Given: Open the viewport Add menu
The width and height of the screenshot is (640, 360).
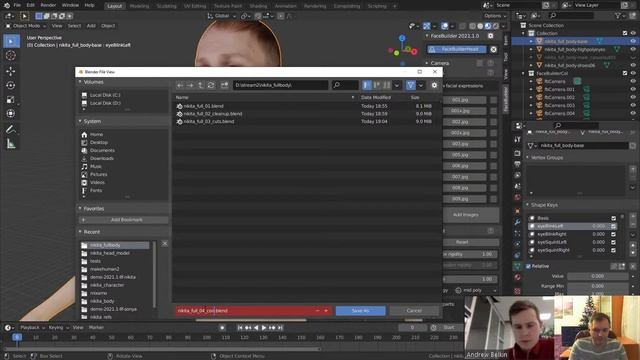Looking at the screenshot, I should (x=91, y=26).
